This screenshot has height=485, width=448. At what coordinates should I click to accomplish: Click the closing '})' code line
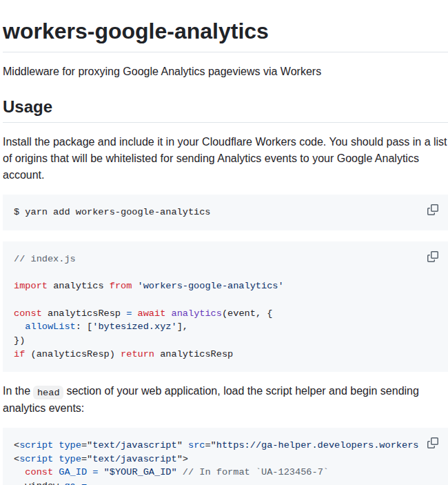click(19, 340)
